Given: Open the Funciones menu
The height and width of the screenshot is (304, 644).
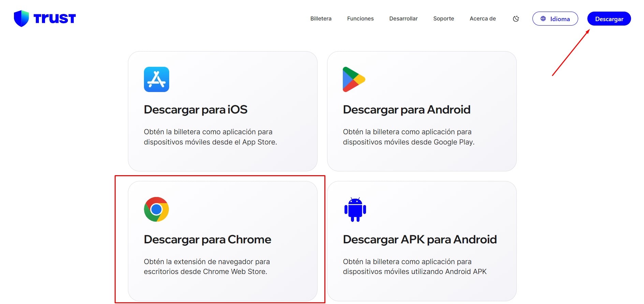Looking at the screenshot, I should coord(361,19).
